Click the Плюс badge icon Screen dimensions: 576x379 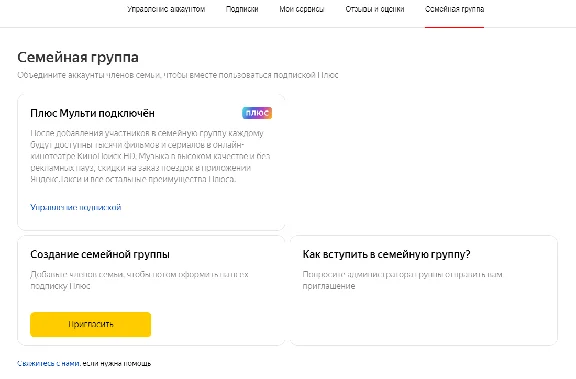click(x=257, y=113)
